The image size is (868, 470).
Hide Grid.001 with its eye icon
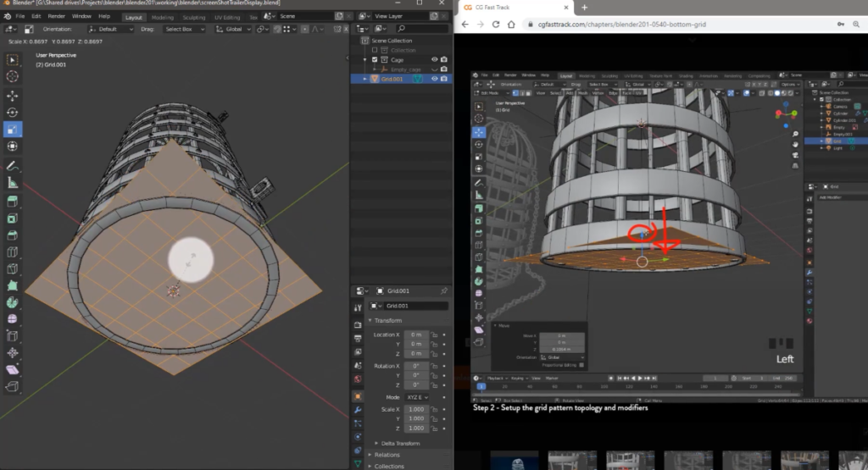point(435,79)
